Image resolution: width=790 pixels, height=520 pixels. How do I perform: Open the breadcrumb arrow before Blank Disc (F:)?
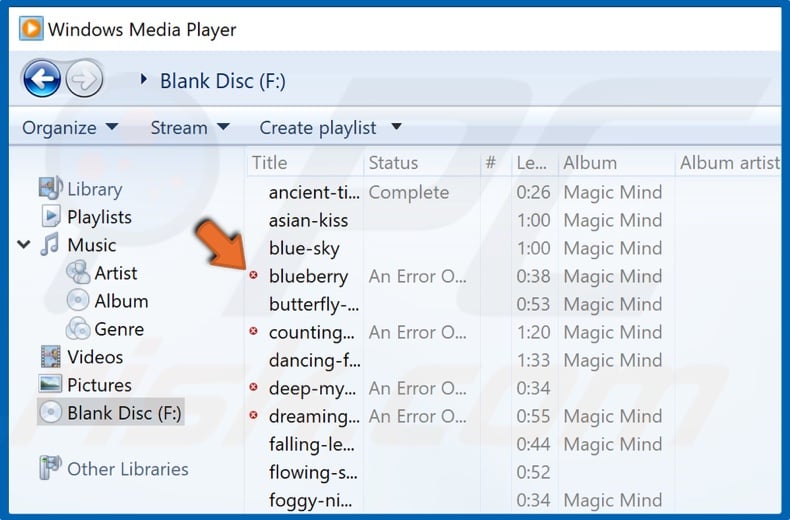tap(144, 79)
